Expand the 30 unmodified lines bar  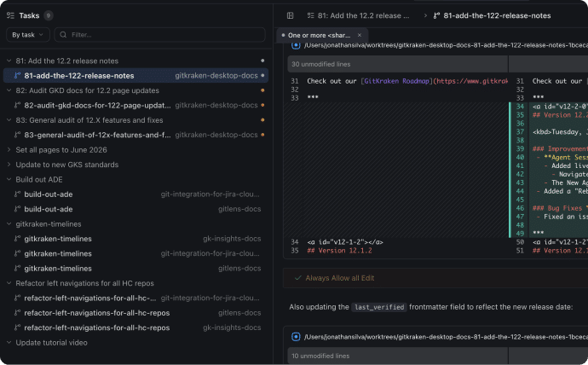click(x=397, y=64)
